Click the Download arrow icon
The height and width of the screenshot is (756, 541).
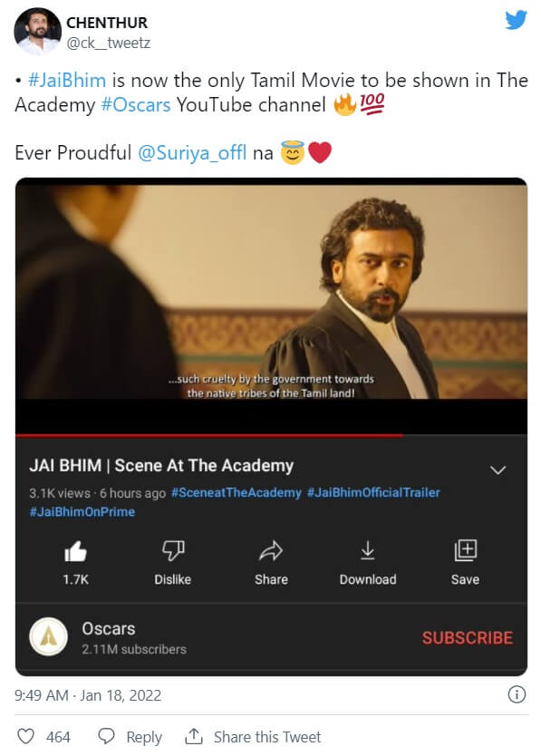367,550
